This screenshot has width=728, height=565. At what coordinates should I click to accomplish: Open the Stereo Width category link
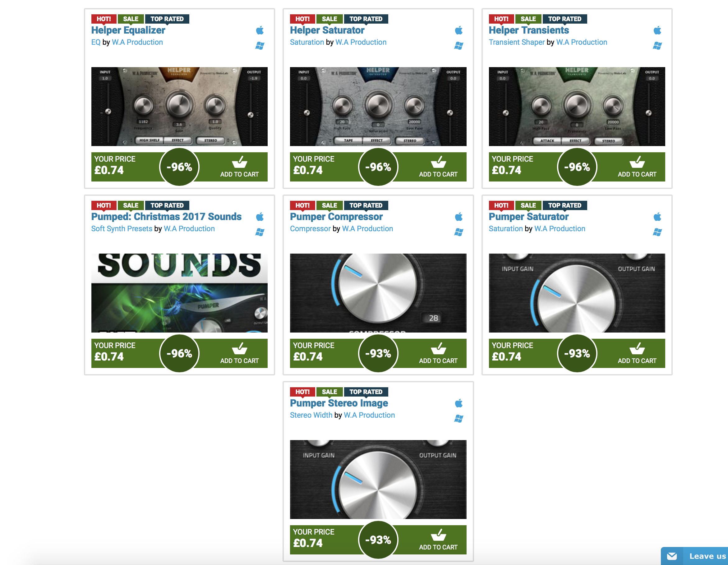tap(311, 415)
